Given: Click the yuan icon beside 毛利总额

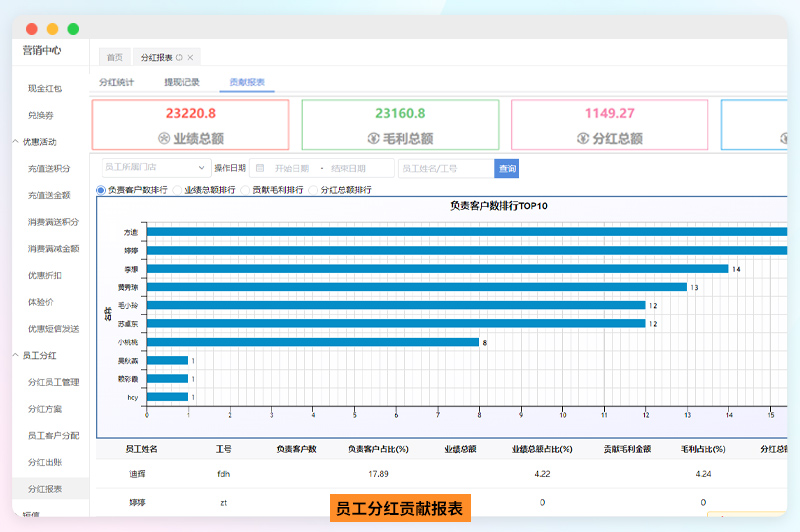Looking at the screenshot, I should (373, 138).
